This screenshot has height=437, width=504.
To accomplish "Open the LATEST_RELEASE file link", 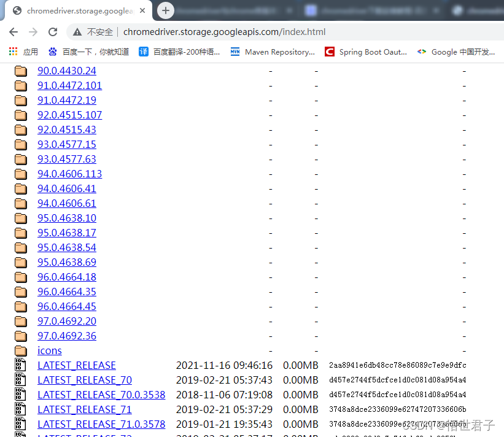I will click(77, 365).
